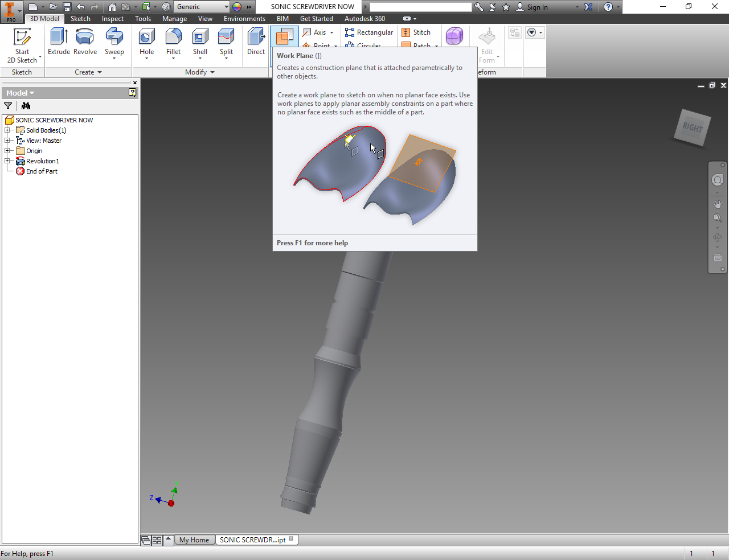Select the Direct edit tool

tap(256, 42)
